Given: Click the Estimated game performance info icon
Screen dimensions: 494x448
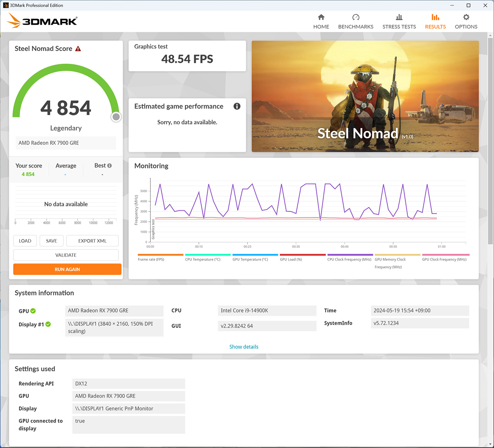Looking at the screenshot, I should (x=237, y=106).
